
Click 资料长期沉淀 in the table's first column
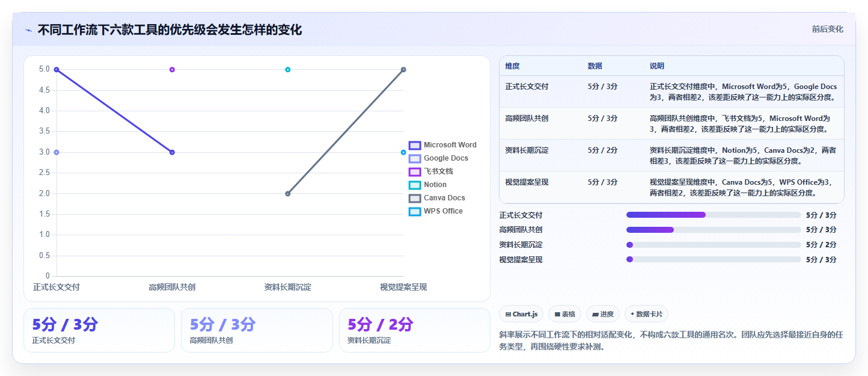[527, 150]
